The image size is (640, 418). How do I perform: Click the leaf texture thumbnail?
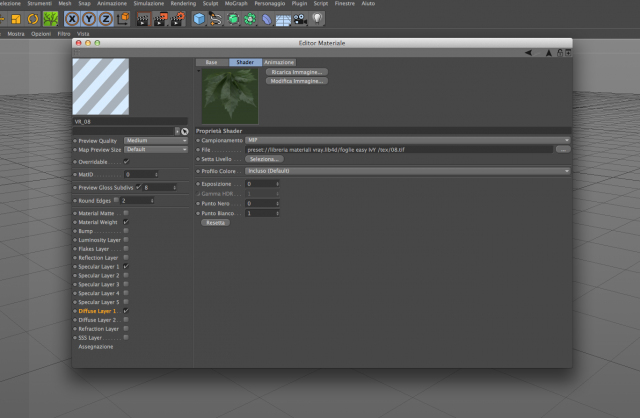(x=230, y=96)
